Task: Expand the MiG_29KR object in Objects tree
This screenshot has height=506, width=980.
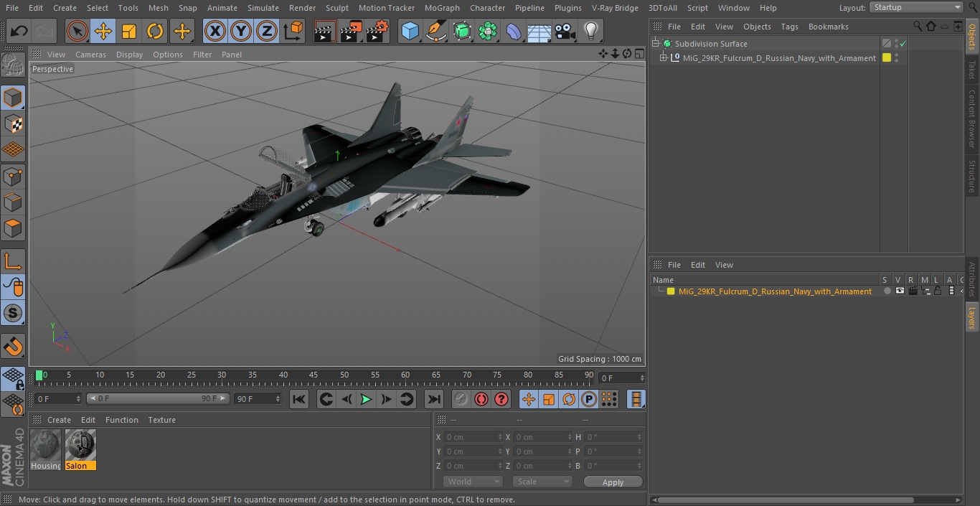Action: (x=664, y=58)
